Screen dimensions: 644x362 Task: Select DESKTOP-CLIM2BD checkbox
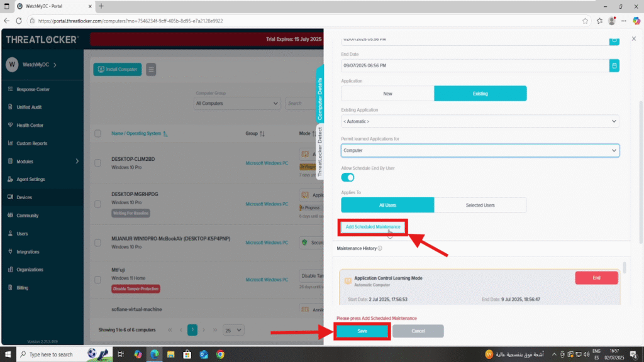tap(97, 163)
